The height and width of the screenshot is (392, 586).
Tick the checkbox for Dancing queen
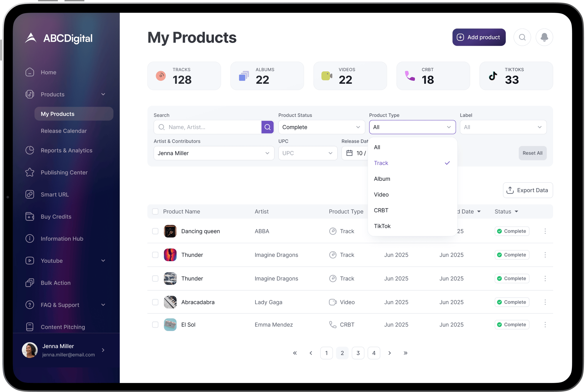(155, 231)
